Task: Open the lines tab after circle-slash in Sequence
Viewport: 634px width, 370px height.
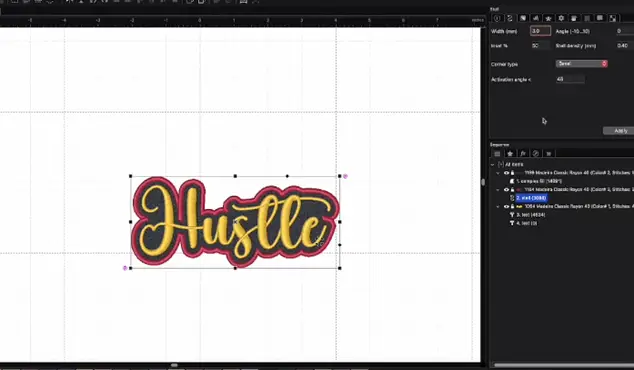Action: 549,154
